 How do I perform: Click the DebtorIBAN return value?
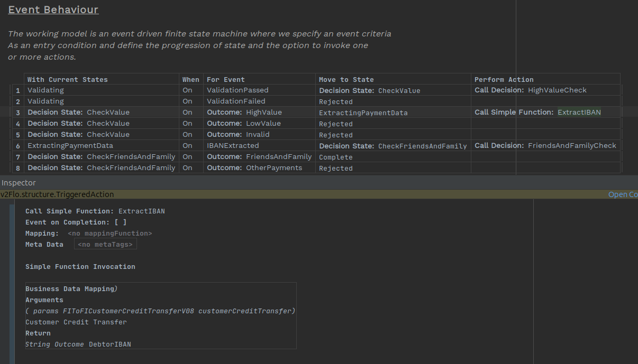pyautogui.click(x=110, y=344)
